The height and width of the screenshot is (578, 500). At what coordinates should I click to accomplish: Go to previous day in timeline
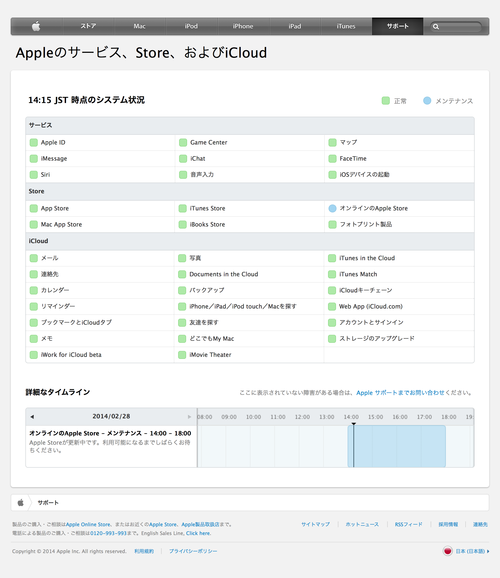(32, 417)
